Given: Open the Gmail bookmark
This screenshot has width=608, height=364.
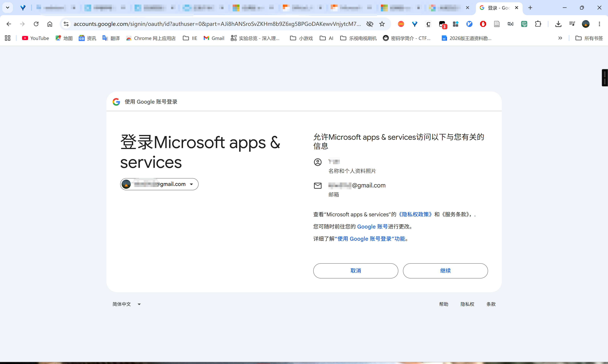Looking at the screenshot, I should tap(214, 38).
